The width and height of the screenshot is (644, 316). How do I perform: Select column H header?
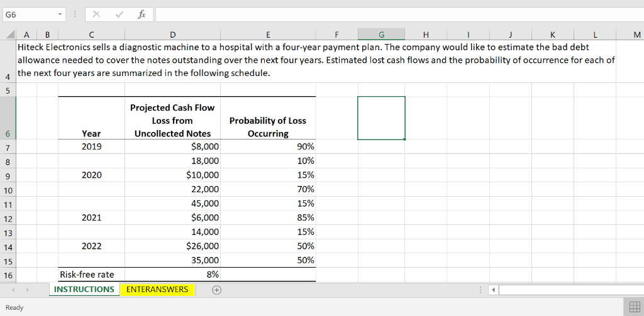(426, 35)
